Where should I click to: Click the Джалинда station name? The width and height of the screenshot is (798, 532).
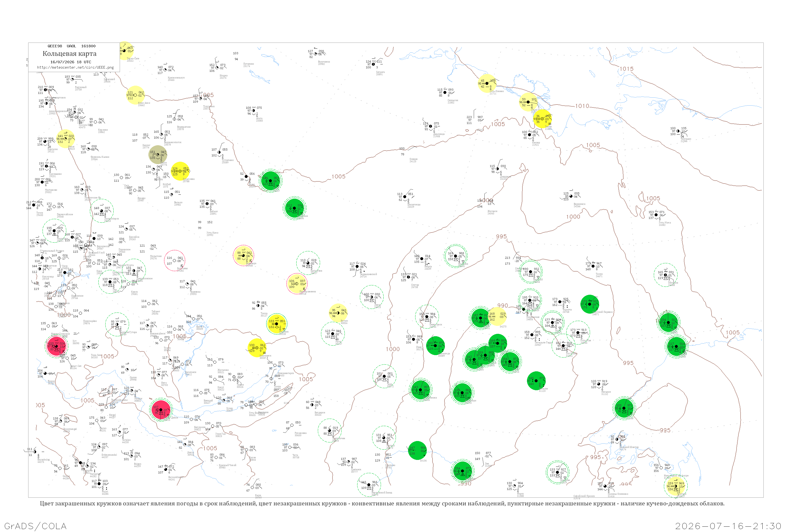point(439,134)
